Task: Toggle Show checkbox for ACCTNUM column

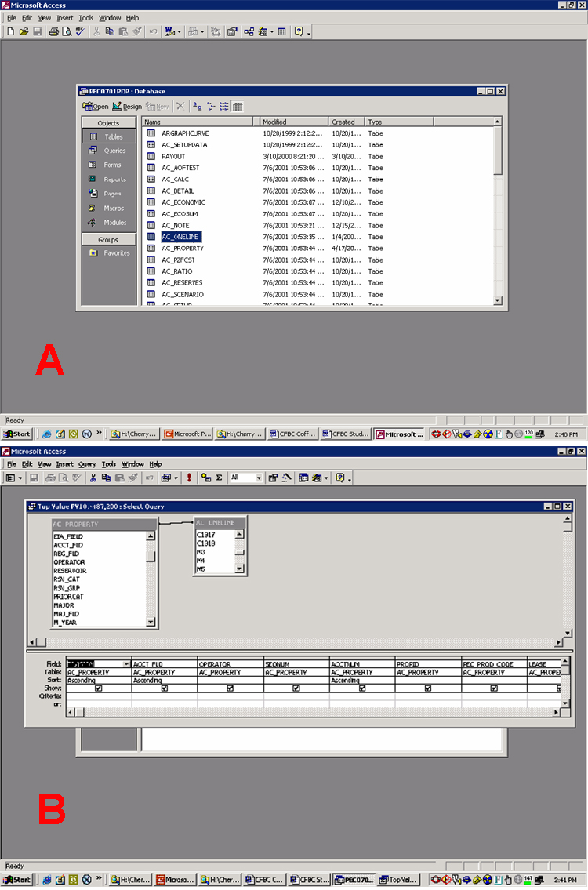Action: (362, 688)
